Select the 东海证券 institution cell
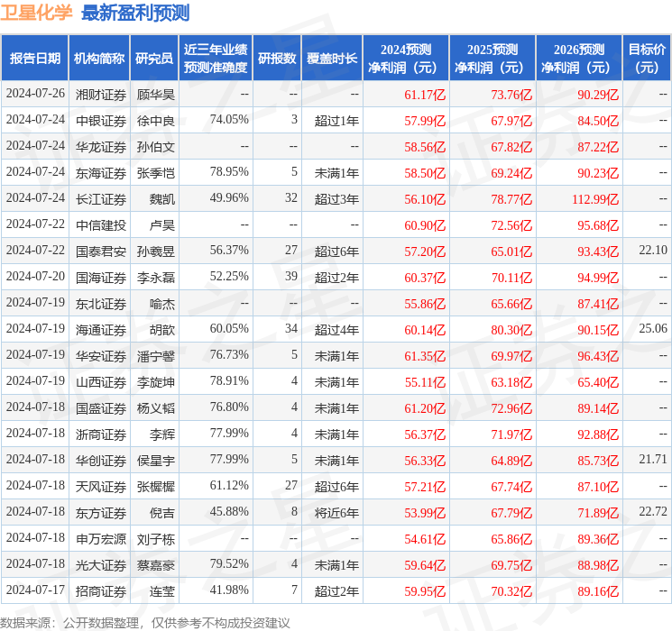 coord(101,173)
